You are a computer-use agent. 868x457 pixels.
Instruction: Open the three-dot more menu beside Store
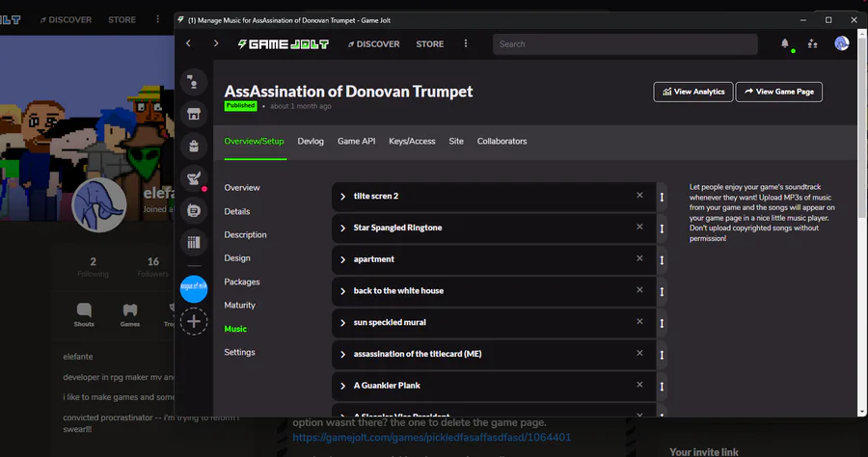[466, 43]
